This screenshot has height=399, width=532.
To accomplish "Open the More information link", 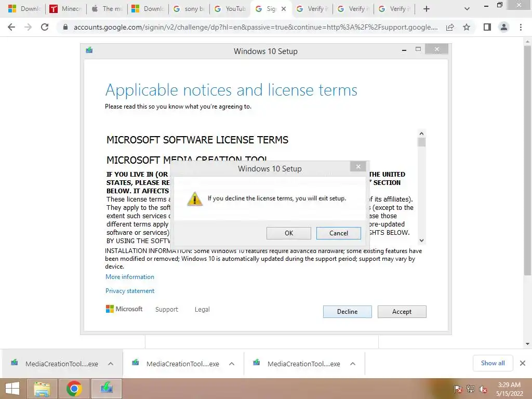I will [x=130, y=277].
